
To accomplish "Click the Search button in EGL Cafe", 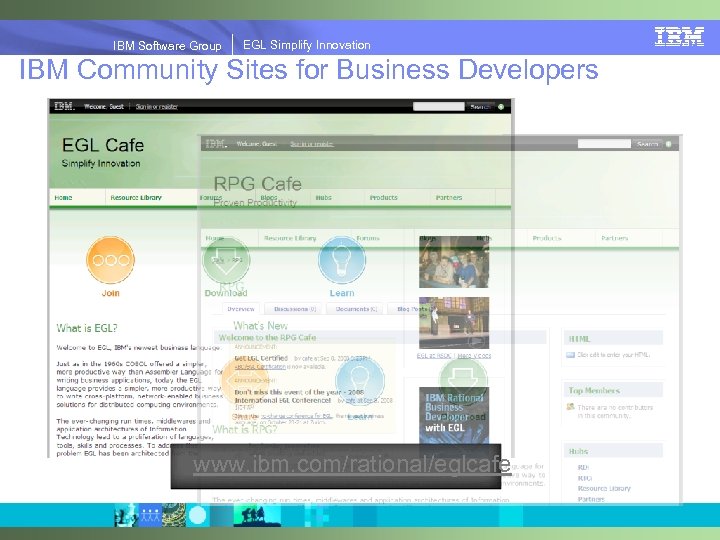I will point(480,107).
